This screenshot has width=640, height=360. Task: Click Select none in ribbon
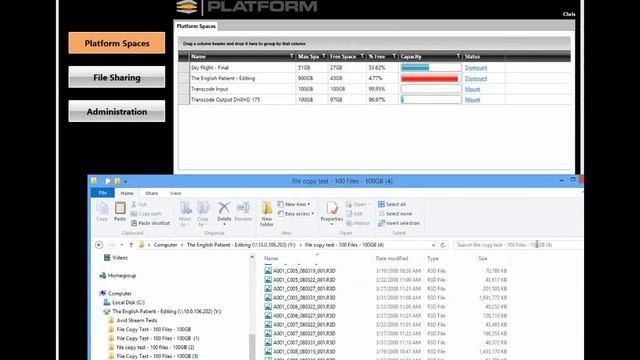(x=395, y=213)
